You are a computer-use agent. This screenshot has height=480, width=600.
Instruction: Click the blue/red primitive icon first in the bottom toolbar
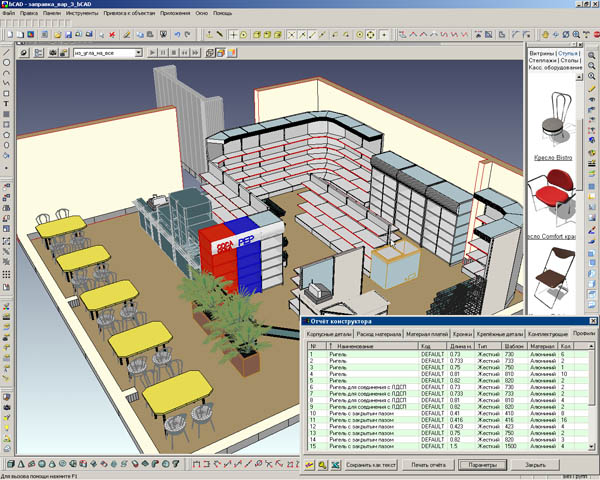[11, 464]
